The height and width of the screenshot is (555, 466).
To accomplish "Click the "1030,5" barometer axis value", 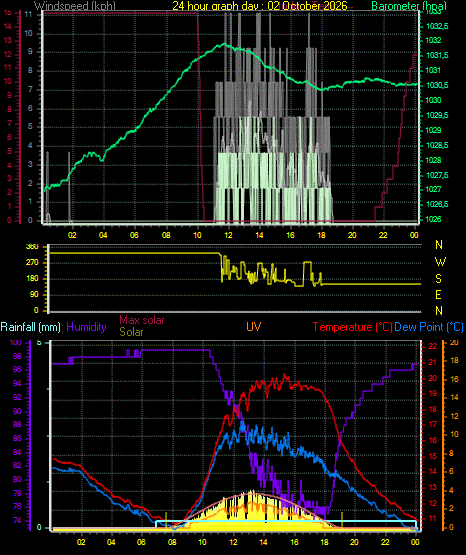I will click(x=436, y=85).
